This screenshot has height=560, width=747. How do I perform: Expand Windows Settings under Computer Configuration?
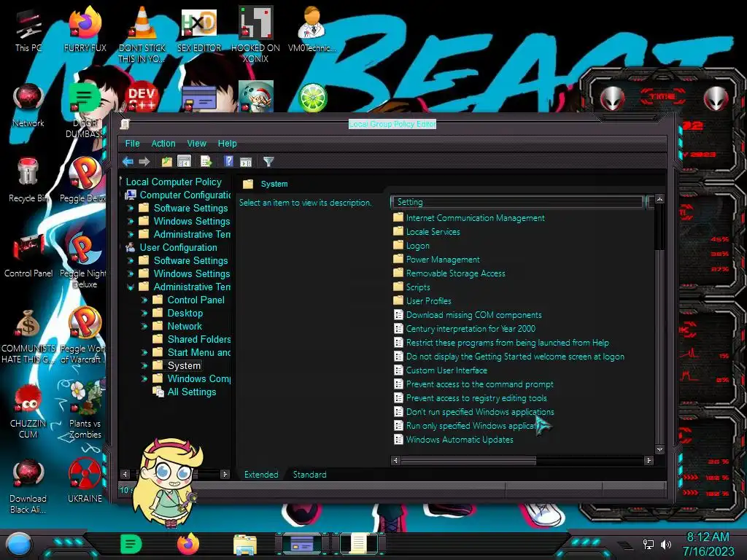coord(130,221)
